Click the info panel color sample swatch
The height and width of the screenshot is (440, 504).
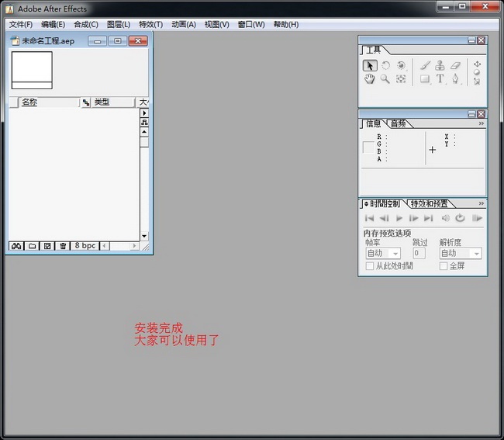(368, 147)
